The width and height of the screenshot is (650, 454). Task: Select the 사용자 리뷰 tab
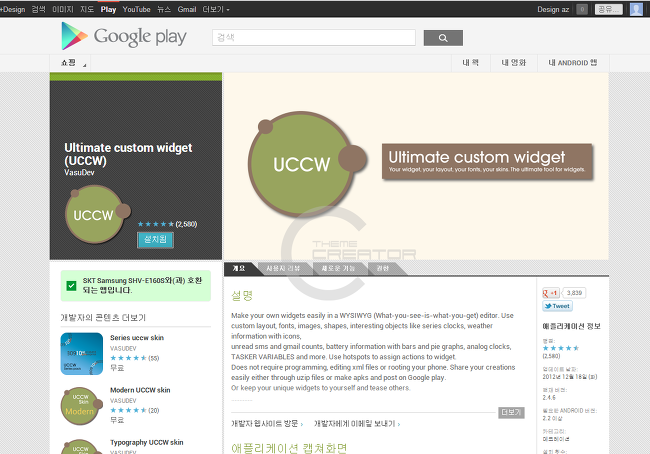283,268
